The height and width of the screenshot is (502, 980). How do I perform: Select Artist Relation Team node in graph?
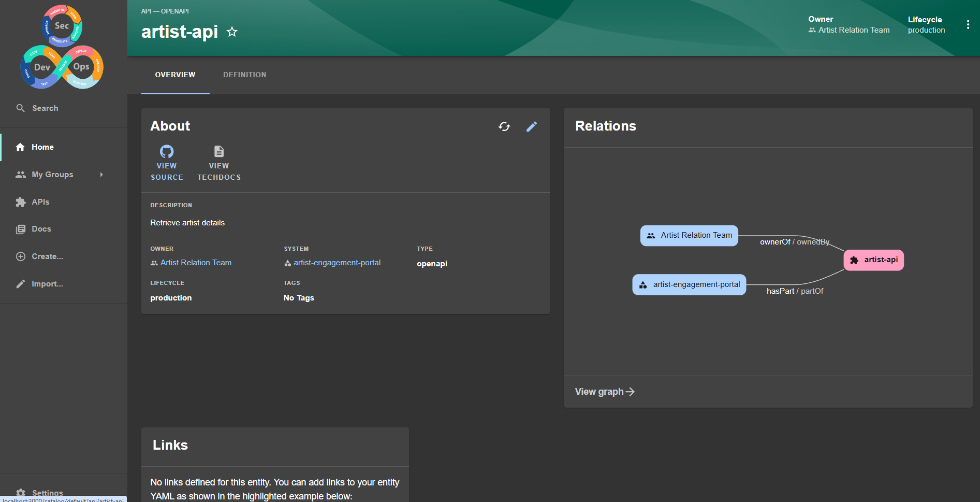tap(689, 235)
